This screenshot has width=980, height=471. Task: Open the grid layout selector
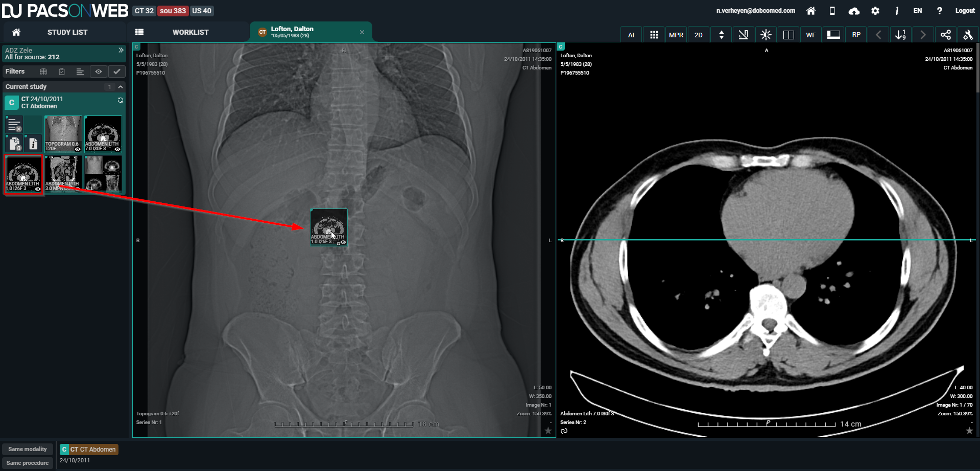click(654, 35)
